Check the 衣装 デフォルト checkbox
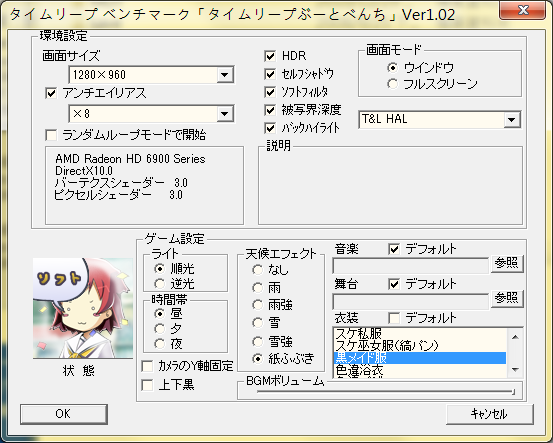This screenshot has width=553, height=443. [x=394, y=318]
